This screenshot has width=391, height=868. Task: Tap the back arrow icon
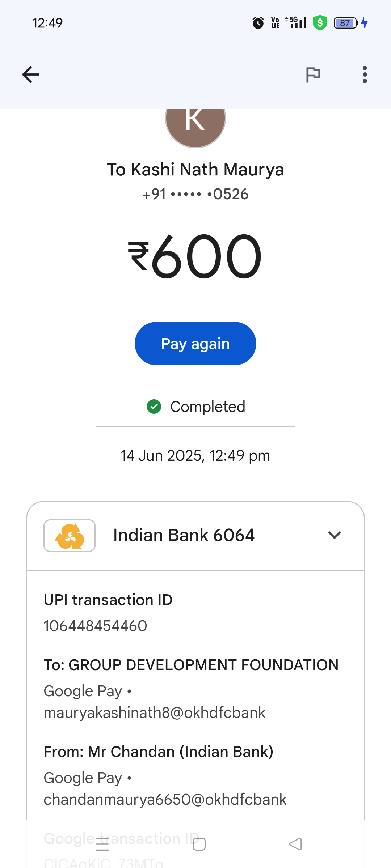click(30, 75)
